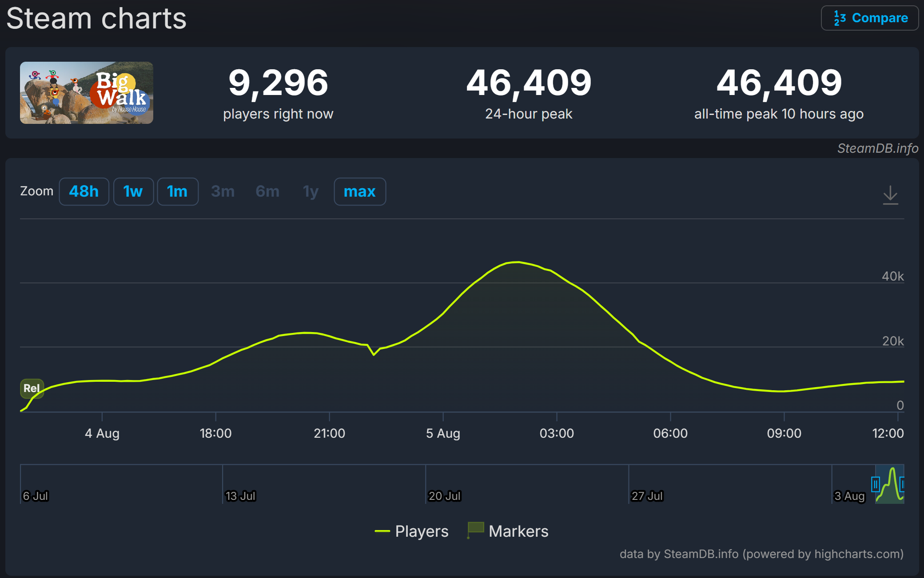Set zoom range to 1m
This screenshot has width=924, height=578.
pos(178,192)
